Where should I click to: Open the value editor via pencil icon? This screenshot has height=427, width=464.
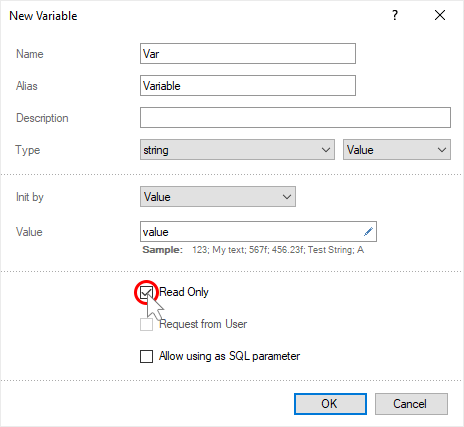(x=368, y=231)
